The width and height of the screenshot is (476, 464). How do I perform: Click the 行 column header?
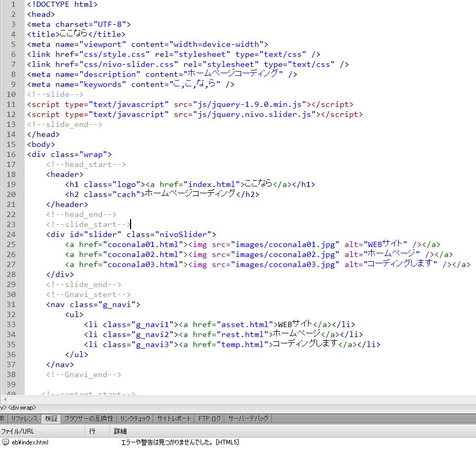[x=97, y=431]
